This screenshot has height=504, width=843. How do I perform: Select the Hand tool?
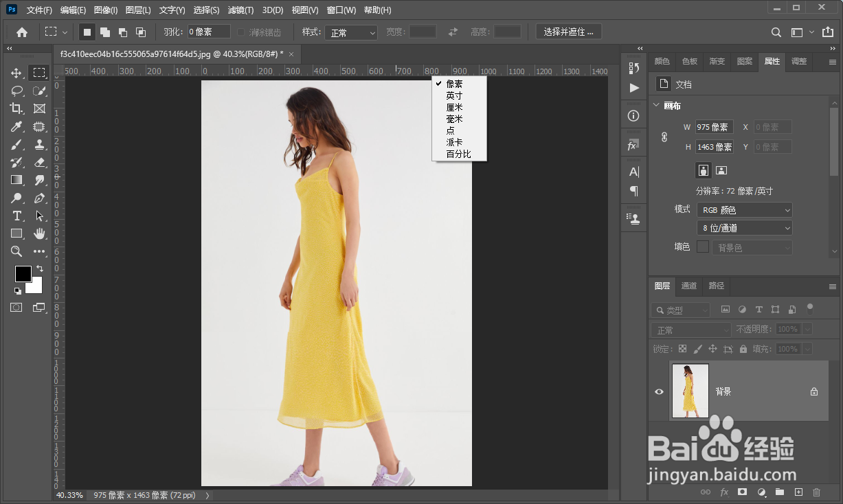pyautogui.click(x=39, y=233)
